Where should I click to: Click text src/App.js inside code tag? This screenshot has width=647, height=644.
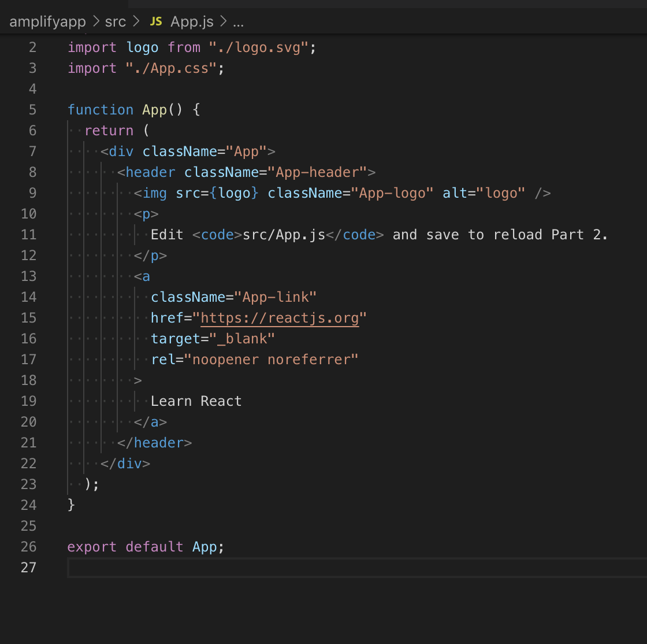point(284,235)
